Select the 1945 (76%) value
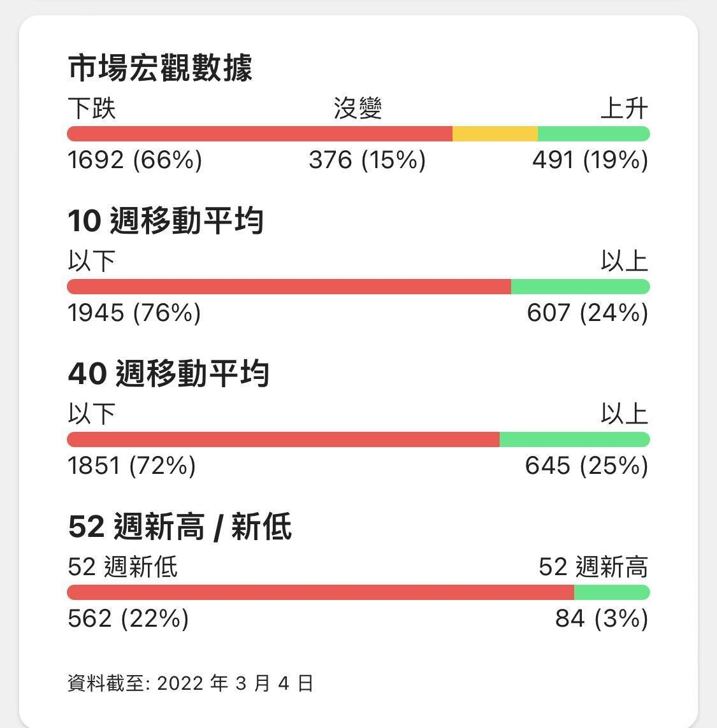The width and height of the screenshot is (717, 728). [134, 313]
